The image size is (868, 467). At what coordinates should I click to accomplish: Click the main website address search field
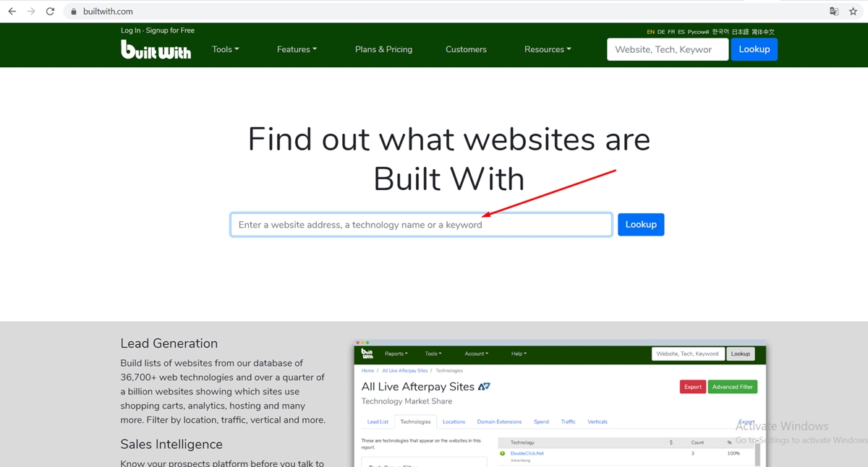tap(421, 225)
